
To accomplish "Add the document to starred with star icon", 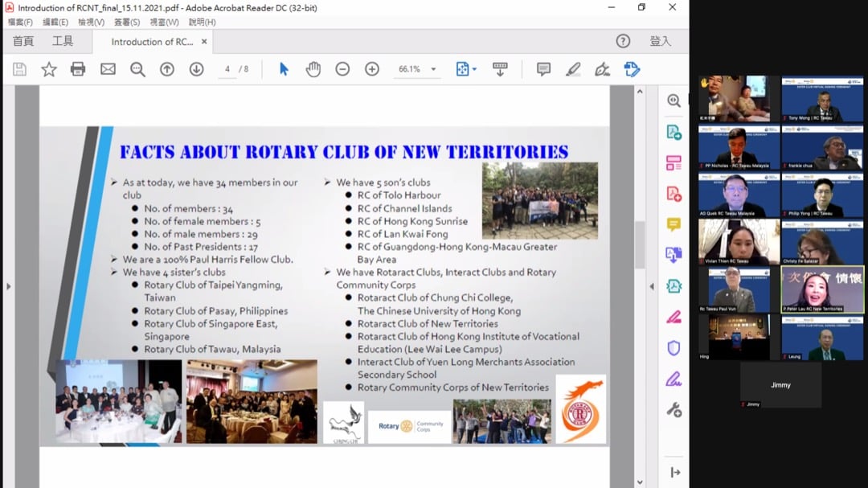I will [x=49, y=69].
